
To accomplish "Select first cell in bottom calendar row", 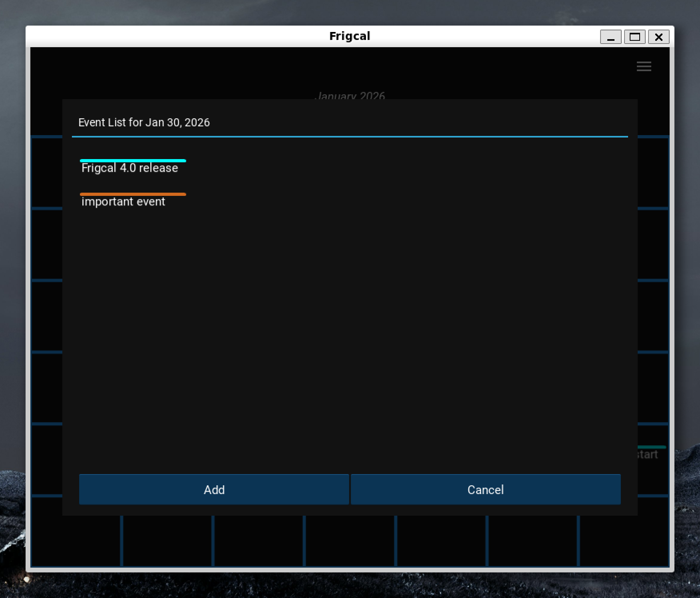I will click(x=76, y=540).
